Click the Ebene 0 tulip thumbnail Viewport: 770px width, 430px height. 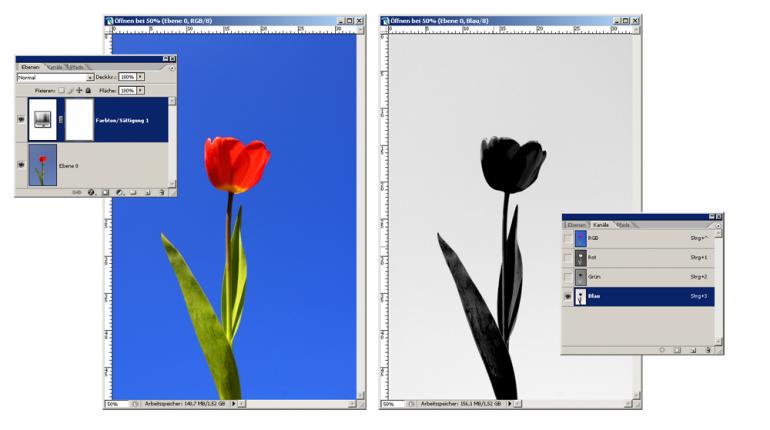(x=43, y=165)
